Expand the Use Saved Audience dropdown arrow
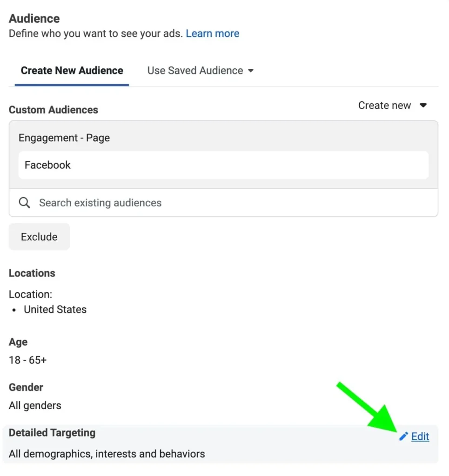The height and width of the screenshot is (476, 449). point(251,71)
